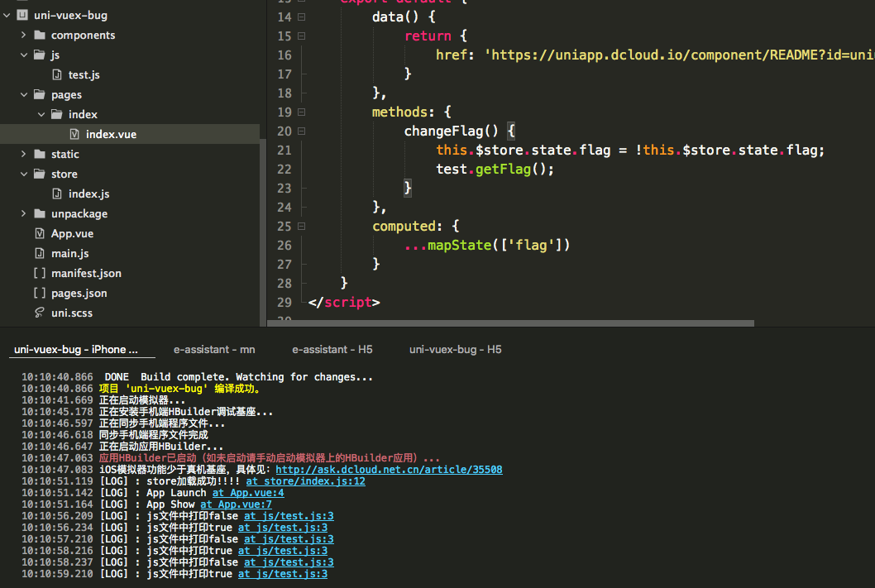
Task: Open the store/index.js:12 log link
Action: [305, 481]
